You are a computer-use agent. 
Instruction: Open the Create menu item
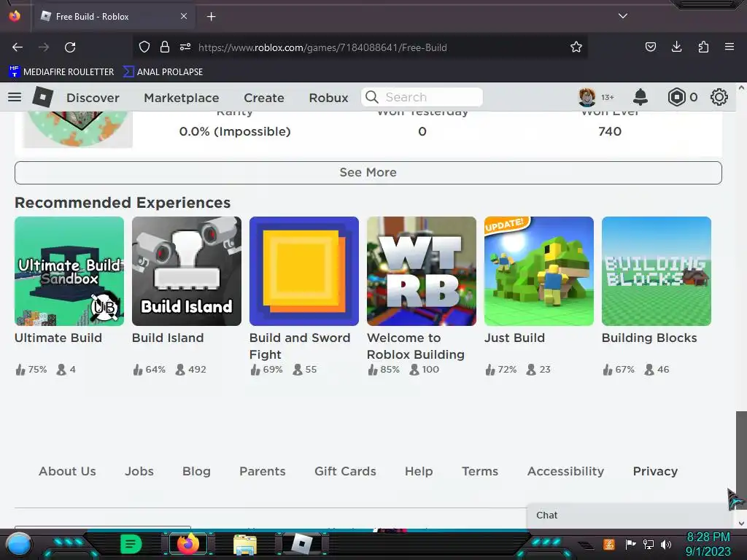pos(264,98)
